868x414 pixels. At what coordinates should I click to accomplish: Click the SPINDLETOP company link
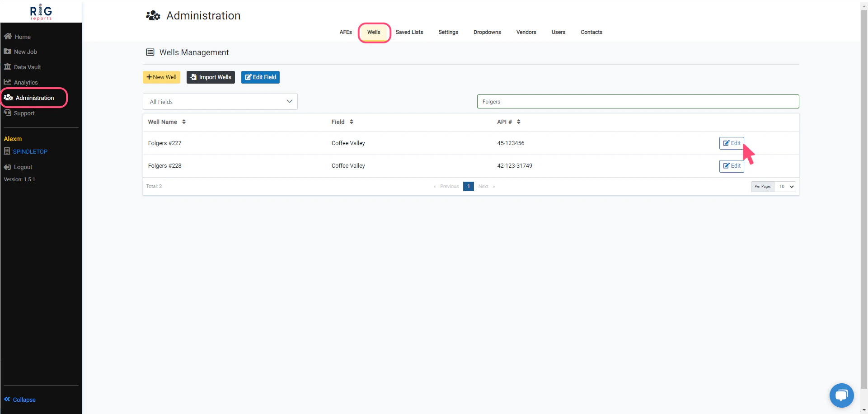pos(30,151)
